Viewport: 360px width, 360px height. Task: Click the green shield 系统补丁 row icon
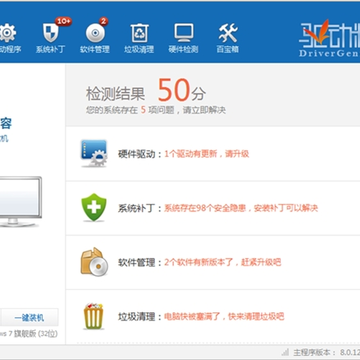[x=94, y=207]
